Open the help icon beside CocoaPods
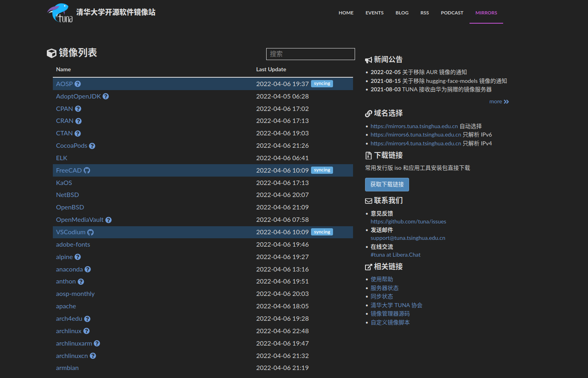Screen dimensions: 588x378 [92, 146]
